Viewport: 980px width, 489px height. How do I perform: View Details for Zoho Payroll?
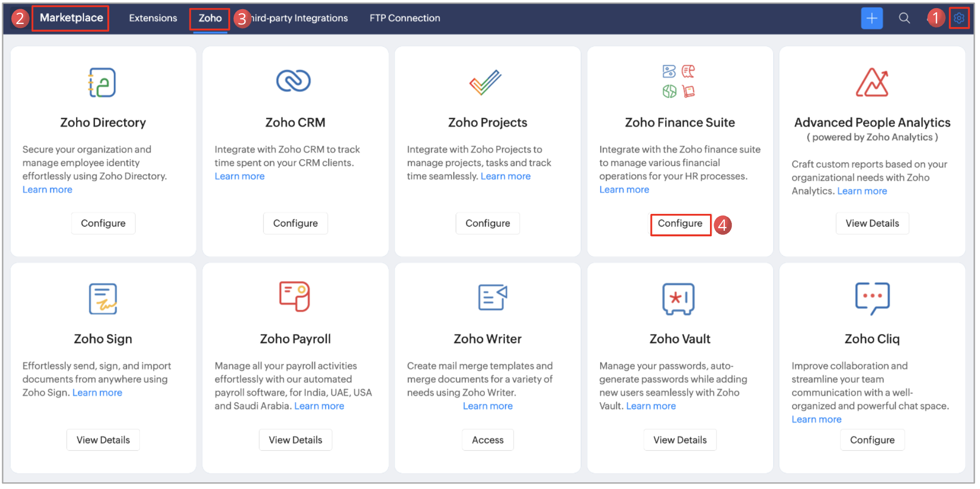click(296, 440)
